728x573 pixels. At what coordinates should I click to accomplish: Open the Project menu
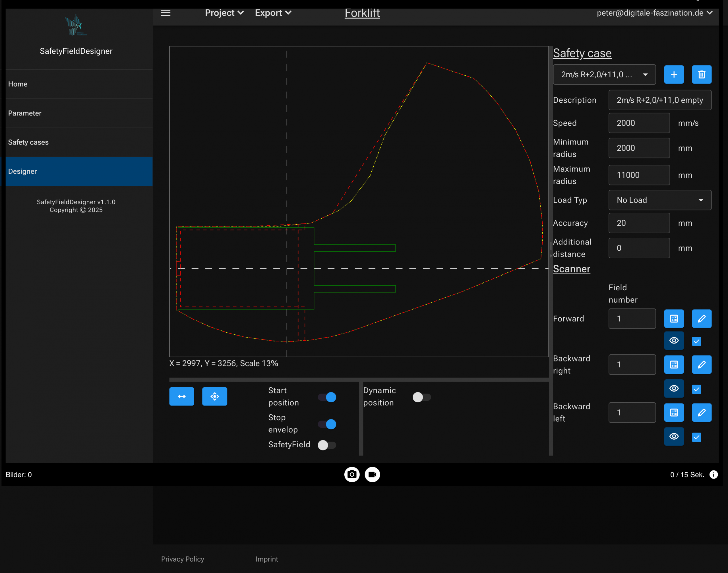(x=224, y=13)
